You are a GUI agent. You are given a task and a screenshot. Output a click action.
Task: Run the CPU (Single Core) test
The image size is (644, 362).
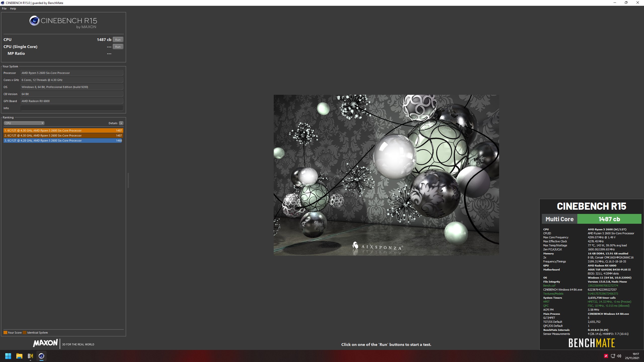(118, 47)
